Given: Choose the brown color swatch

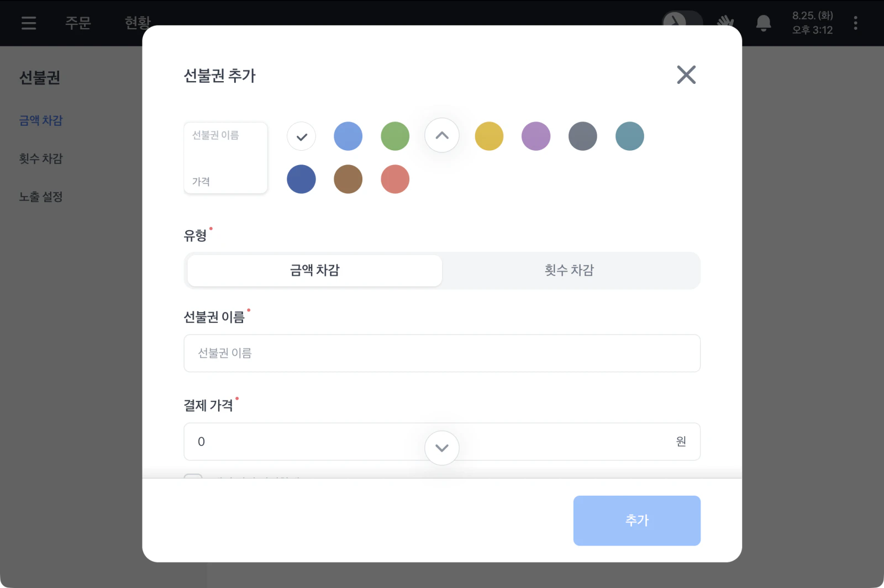Looking at the screenshot, I should pos(348,179).
